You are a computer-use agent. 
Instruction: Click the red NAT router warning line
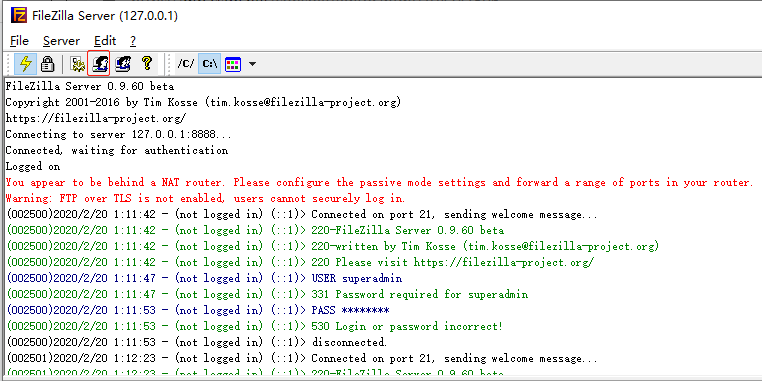pyautogui.click(x=379, y=182)
